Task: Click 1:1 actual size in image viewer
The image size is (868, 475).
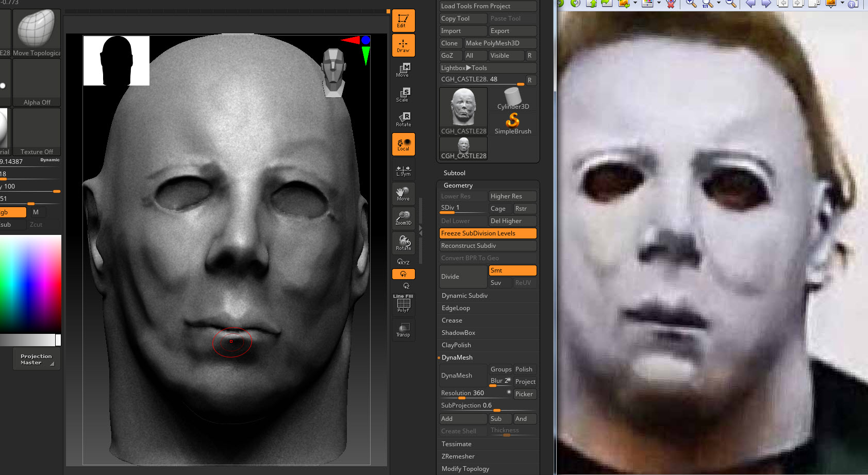Action: click(x=708, y=4)
